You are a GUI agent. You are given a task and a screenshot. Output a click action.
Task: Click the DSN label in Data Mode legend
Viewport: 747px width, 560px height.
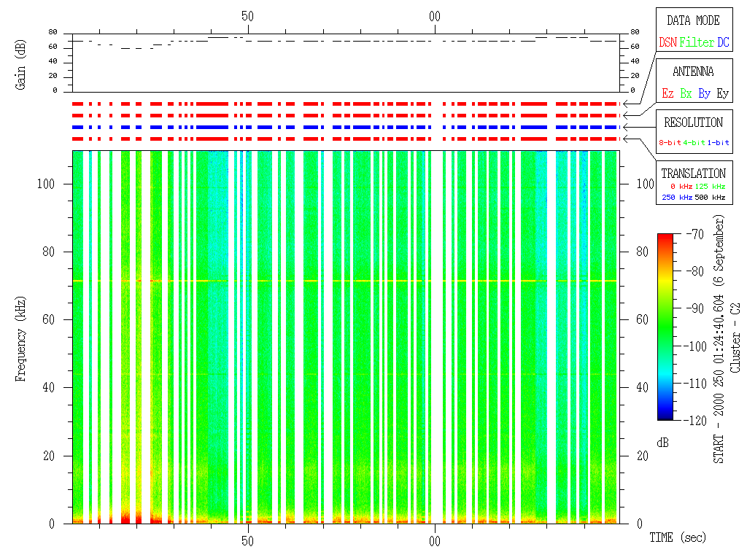[x=667, y=43]
